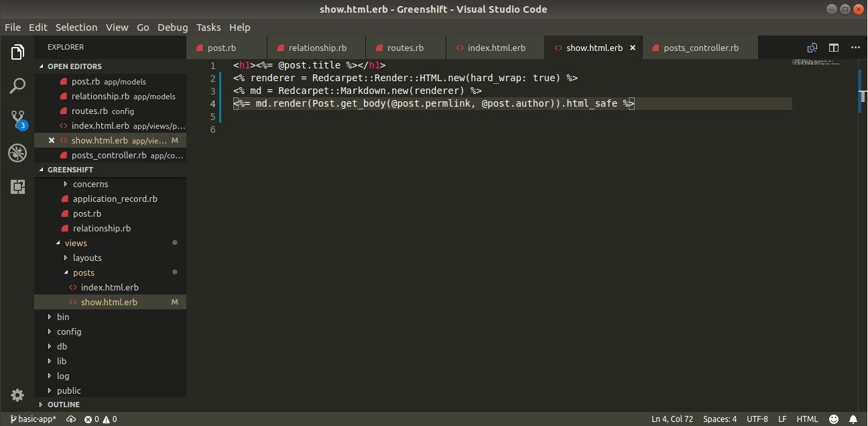Open index.html.erb under posts folder
This screenshot has height=426, width=868.
[x=111, y=287]
